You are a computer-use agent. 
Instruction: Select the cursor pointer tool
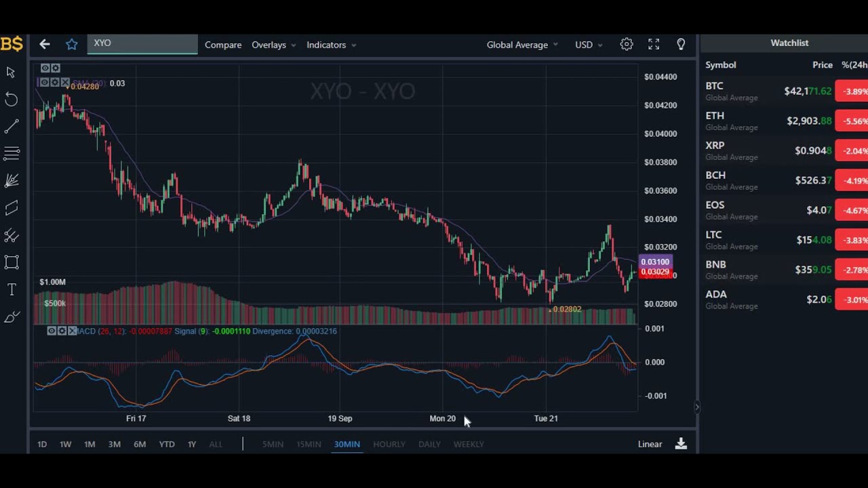11,72
